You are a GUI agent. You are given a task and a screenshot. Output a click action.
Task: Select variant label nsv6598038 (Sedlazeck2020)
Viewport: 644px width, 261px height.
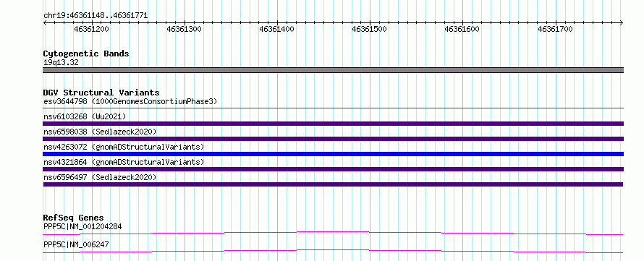click(x=100, y=132)
